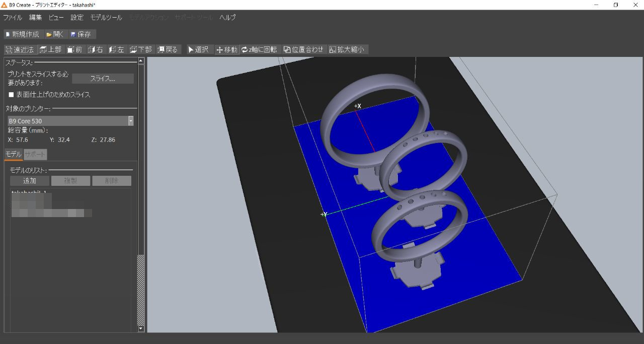Activate the 位置合わせ align tool
Screen dimensions: 644x344
tap(304, 49)
